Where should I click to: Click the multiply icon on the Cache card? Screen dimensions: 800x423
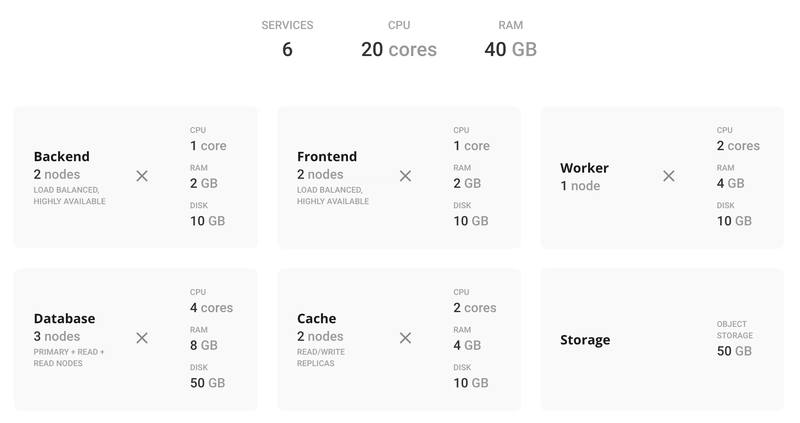[405, 338]
